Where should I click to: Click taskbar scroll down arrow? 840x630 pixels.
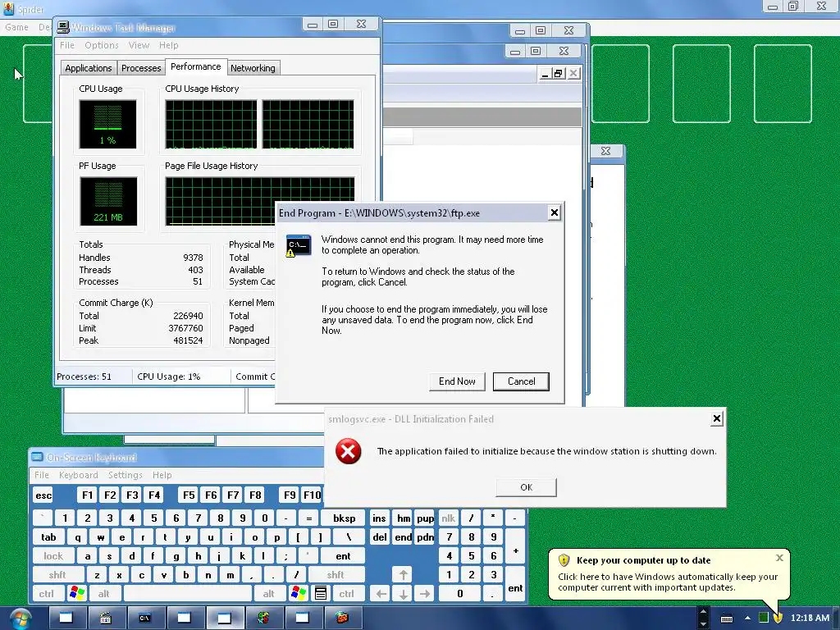[703, 623]
